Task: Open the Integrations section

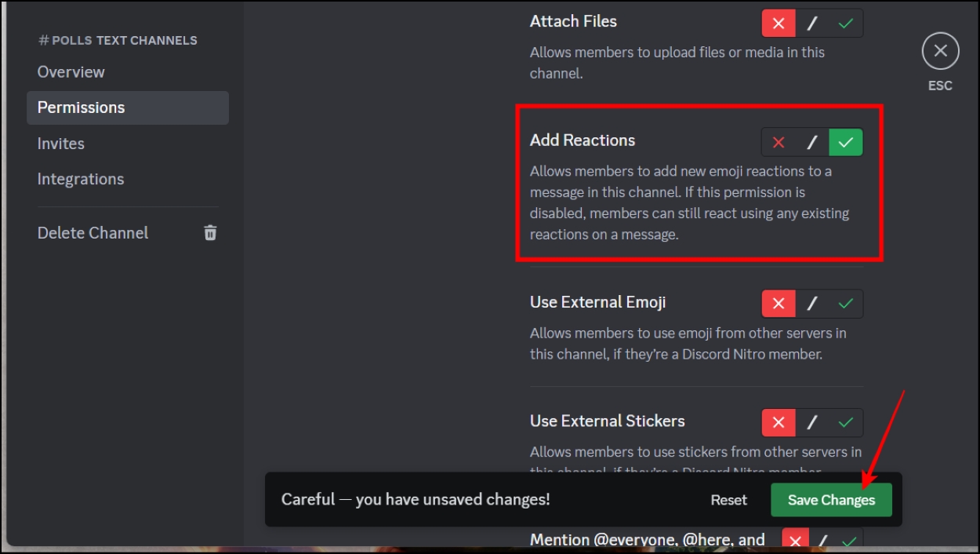Action: 81,178
